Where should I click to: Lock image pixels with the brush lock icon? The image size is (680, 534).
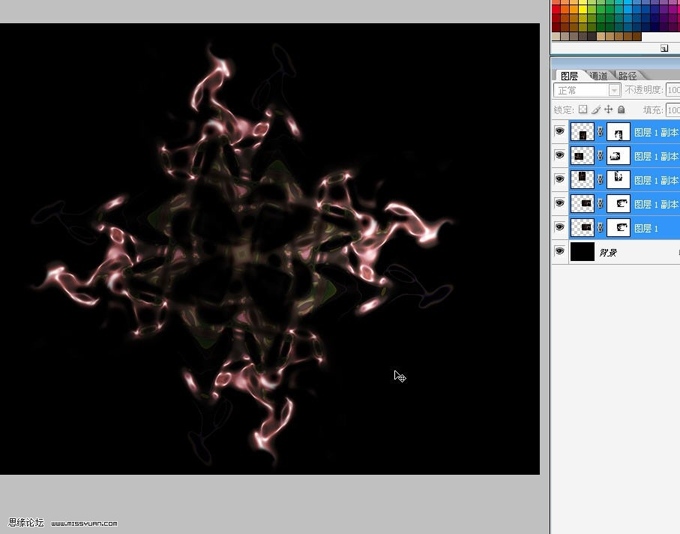596,110
